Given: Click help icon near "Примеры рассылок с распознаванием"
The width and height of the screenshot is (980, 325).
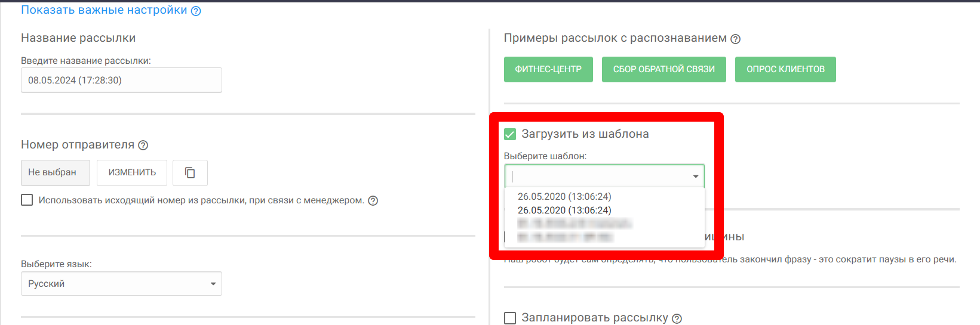Looking at the screenshot, I should 736,39.
